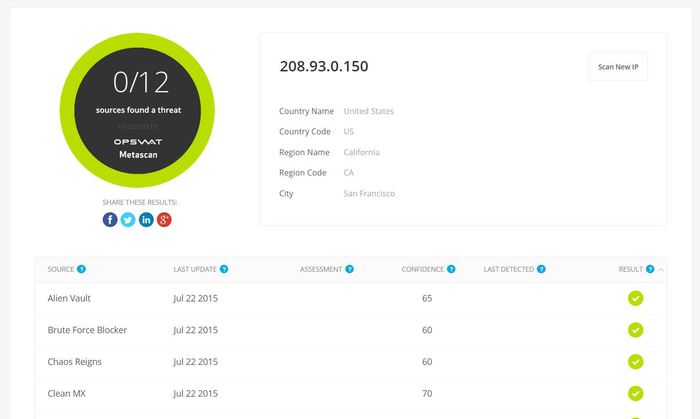Share results on LinkedIn
The image size is (700, 419).
[146, 220]
